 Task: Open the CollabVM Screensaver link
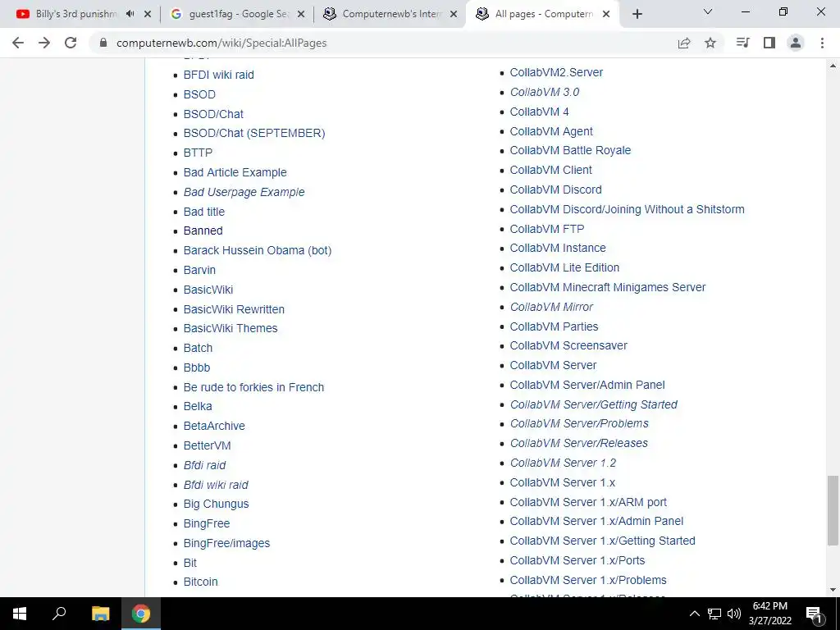click(568, 345)
